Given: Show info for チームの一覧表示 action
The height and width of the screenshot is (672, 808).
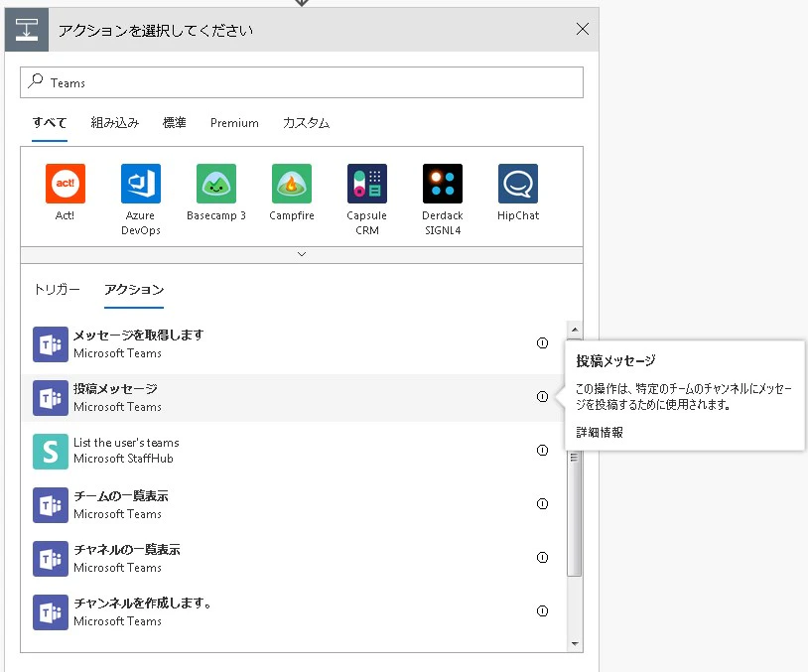Looking at the screenshot, I should point(542,504).
